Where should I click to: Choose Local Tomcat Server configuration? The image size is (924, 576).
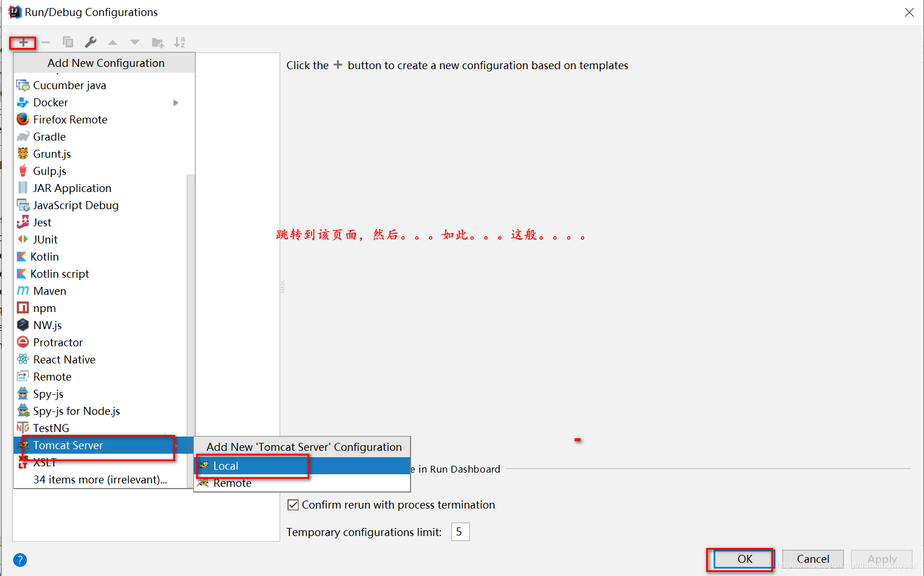[x=302, y=466]
